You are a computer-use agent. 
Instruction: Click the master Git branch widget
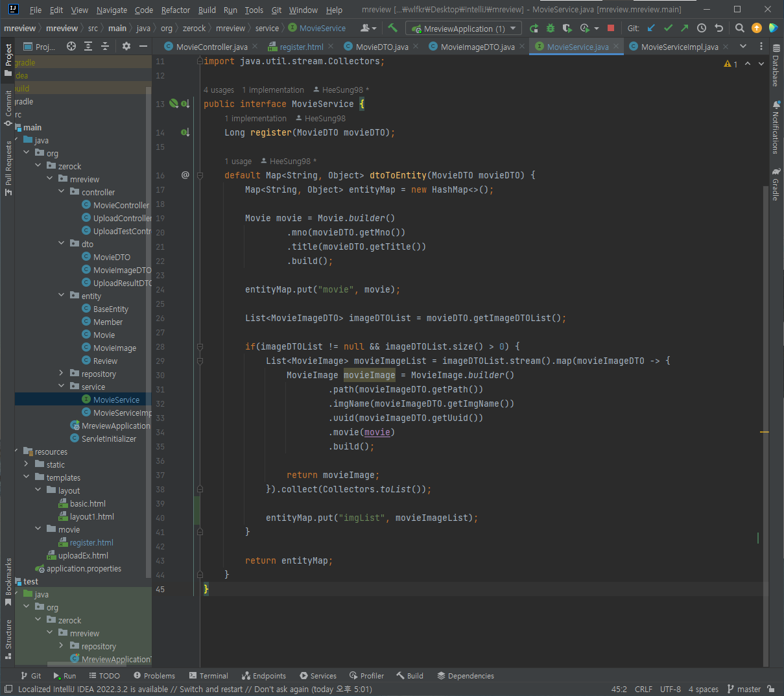(744, 689)
